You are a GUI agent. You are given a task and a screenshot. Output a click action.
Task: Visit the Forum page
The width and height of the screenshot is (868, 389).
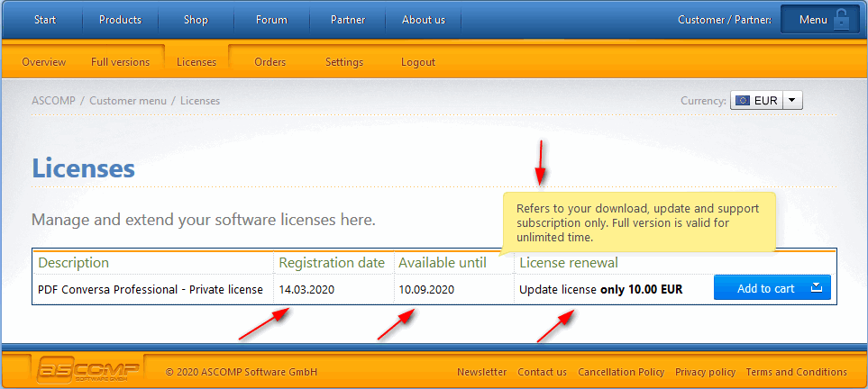point(272,20)
